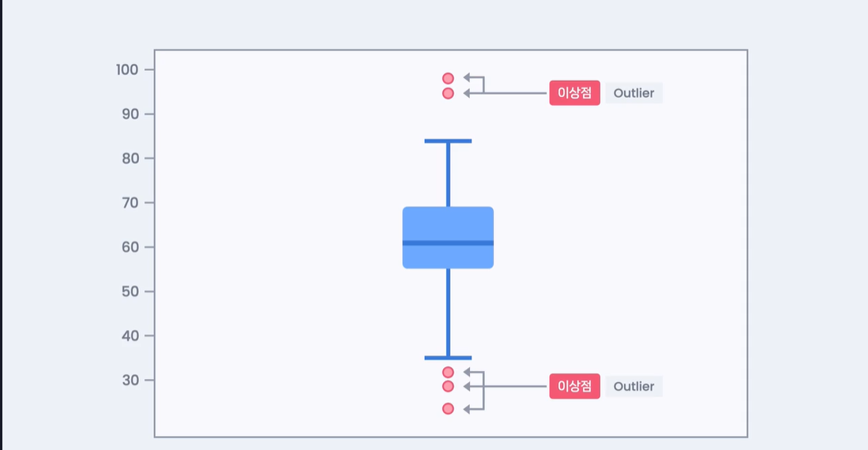
Task: Click the lower whisker cap below 40
Action: 449,358
